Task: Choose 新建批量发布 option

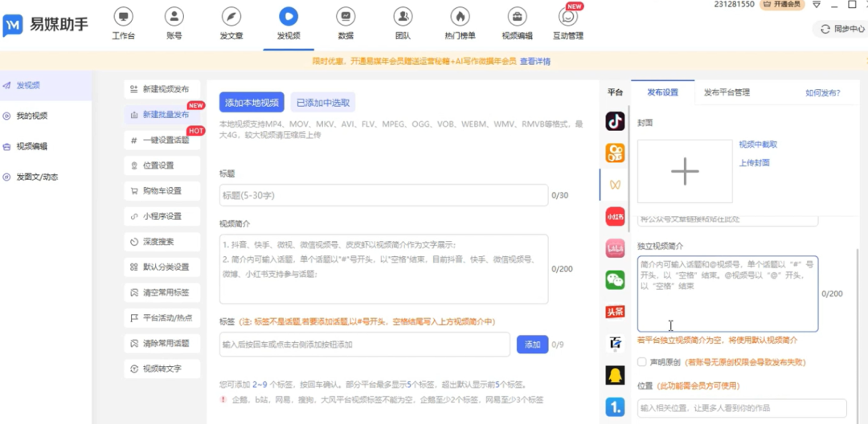Action: [162, 114]
